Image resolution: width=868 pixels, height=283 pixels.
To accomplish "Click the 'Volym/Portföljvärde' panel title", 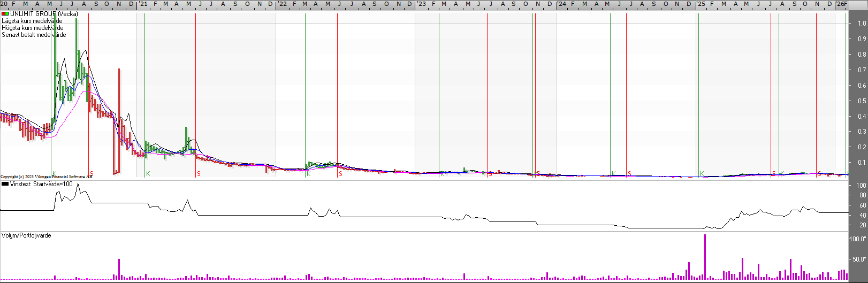I will (x=26, y=235).
